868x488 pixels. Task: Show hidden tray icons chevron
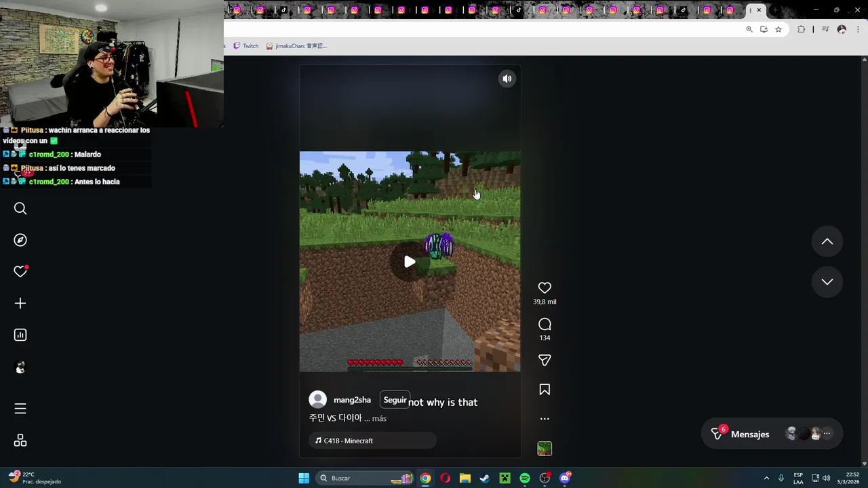tap(766, 478)
